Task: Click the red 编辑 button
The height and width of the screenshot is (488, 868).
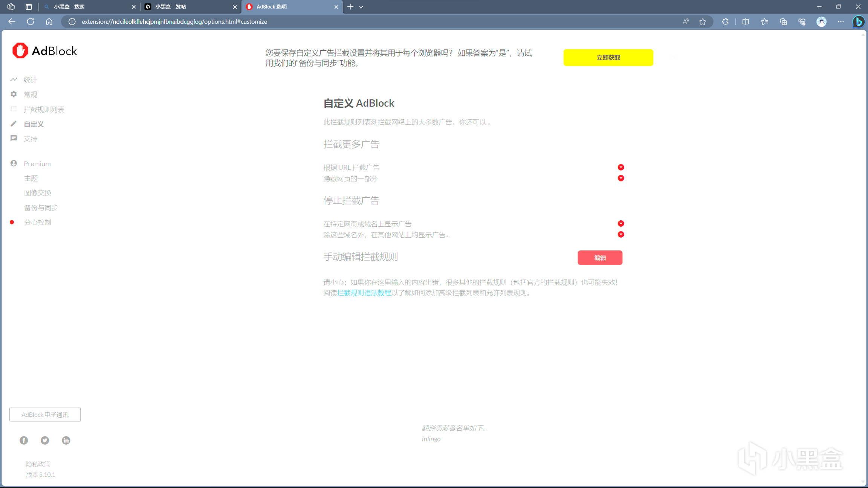Action: [600, 258]
